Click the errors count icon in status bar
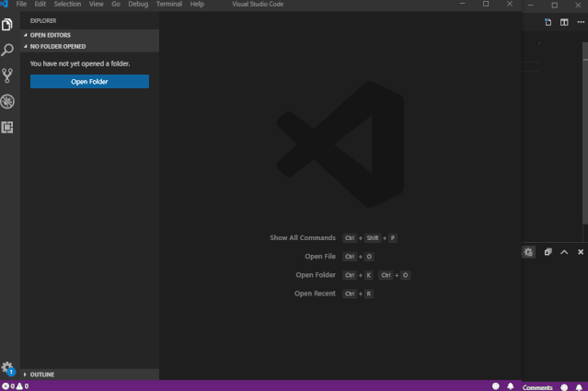The height and width of the screenshot is (391, 588). coord(6,385)
